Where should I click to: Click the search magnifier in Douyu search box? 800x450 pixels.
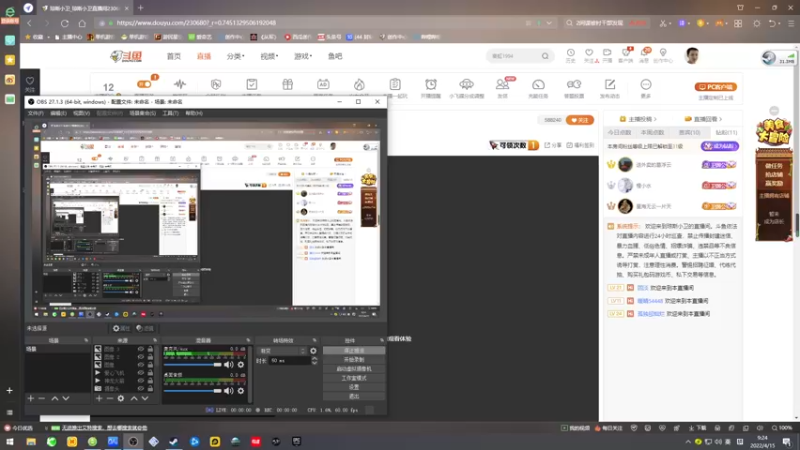click(545, 56)
